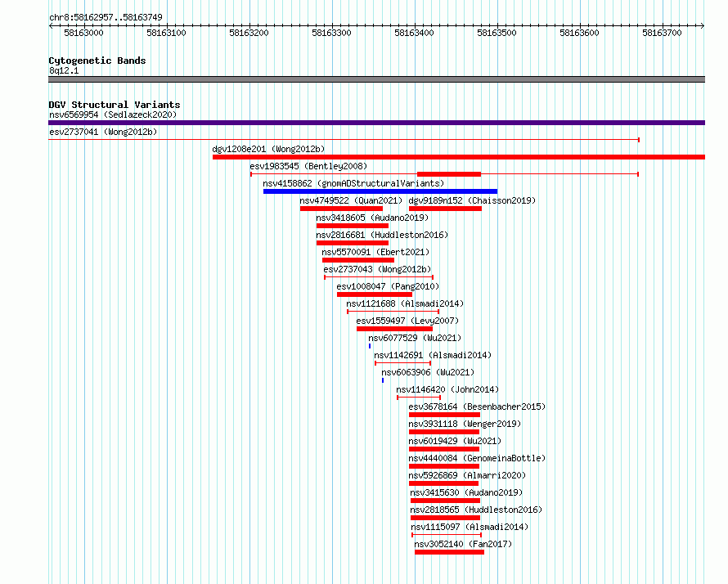Click nsv3415630 (Audano2019) label
Viewport: 728px width, 584px height.
coord(466,492)
